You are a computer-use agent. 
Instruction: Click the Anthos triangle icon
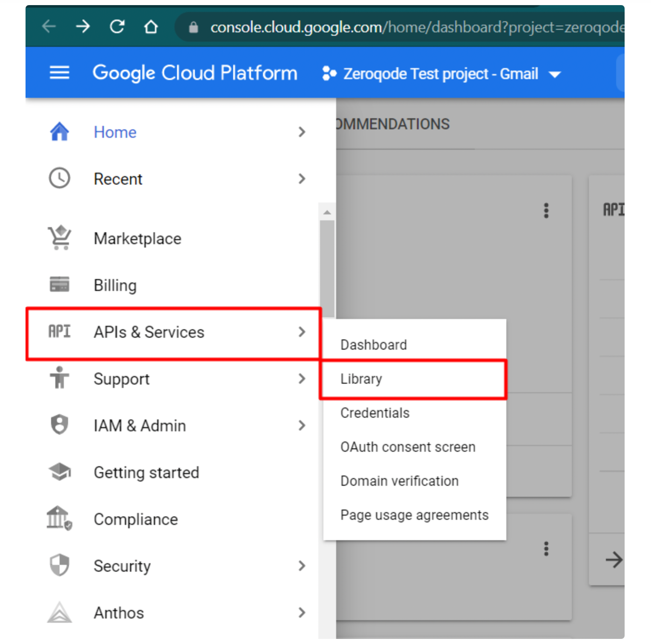(60, 612)
